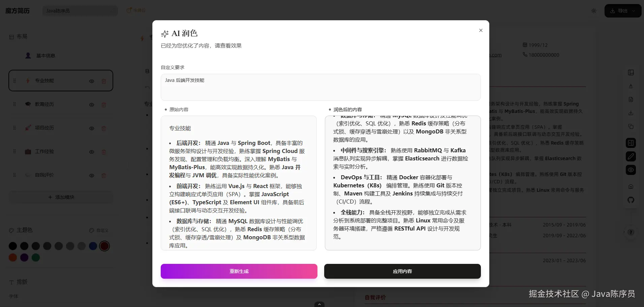Toggle visibility of 自我评价 module
Viewport: 644px width, 307px height.
point(92,176)
